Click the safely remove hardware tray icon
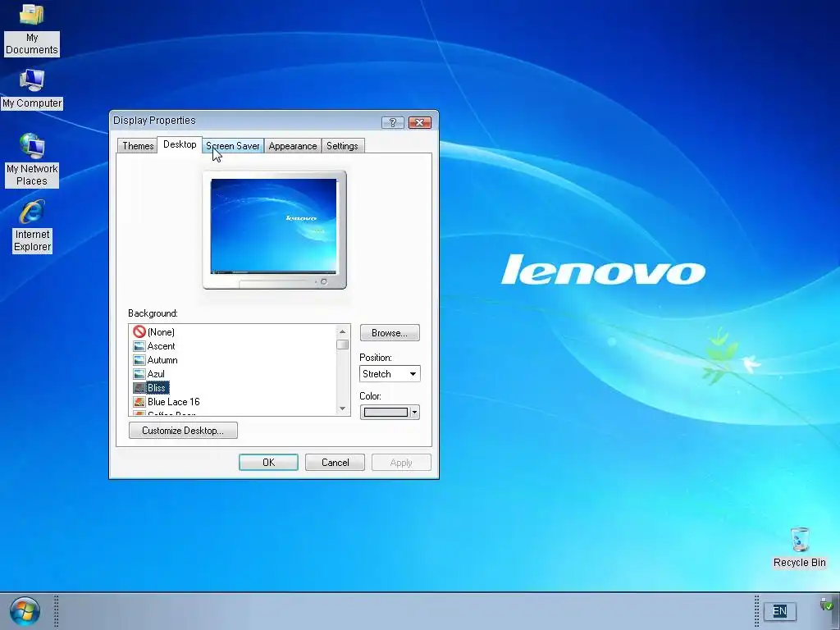The image size is (840, 630). pos(827,605)
